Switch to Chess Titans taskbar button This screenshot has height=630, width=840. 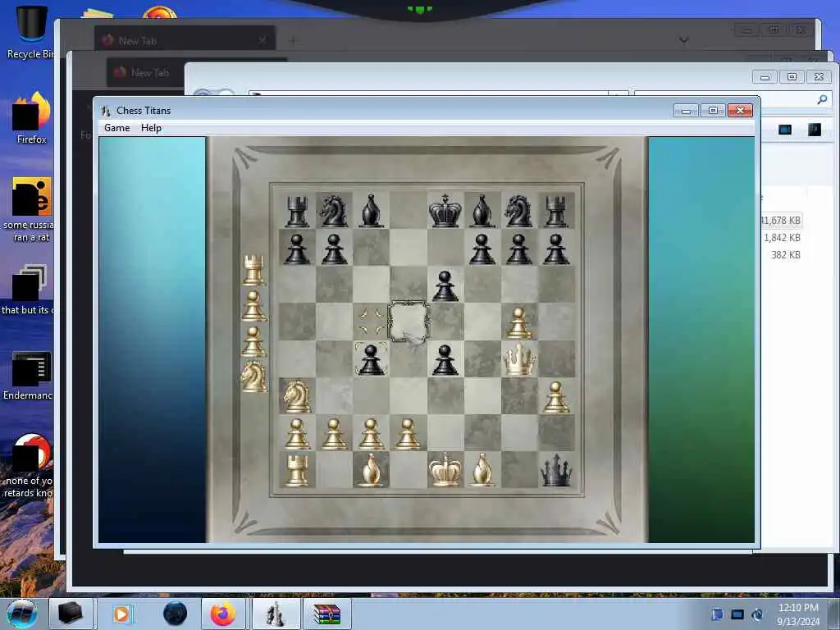point(276,614)
